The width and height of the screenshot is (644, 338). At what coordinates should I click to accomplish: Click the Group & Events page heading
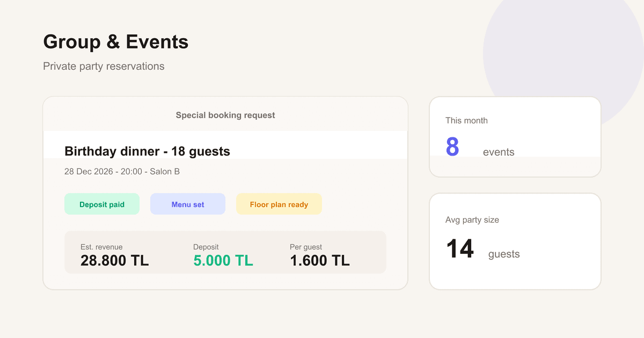coord(116,42)
